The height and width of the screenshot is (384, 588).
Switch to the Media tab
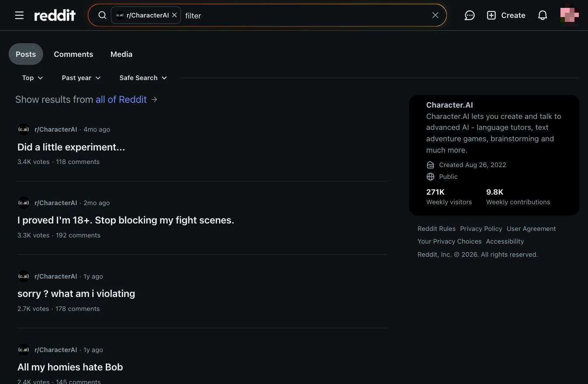point(121,54)
